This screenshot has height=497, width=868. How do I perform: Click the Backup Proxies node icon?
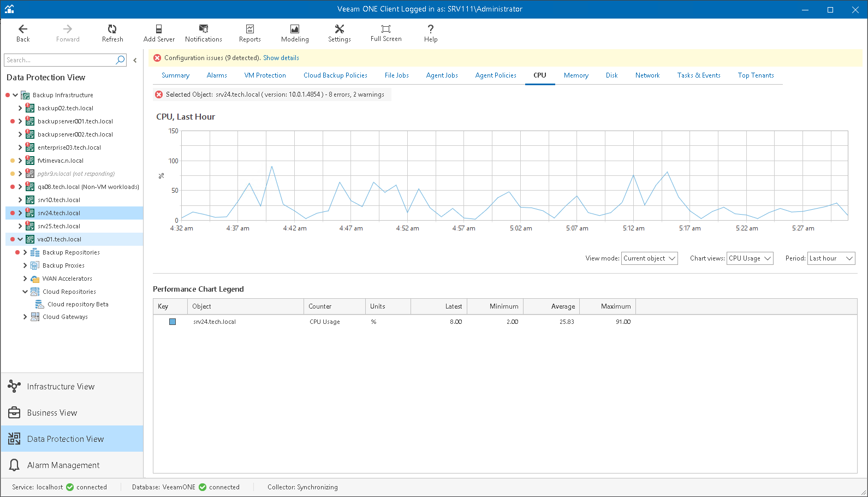point(35,265)
